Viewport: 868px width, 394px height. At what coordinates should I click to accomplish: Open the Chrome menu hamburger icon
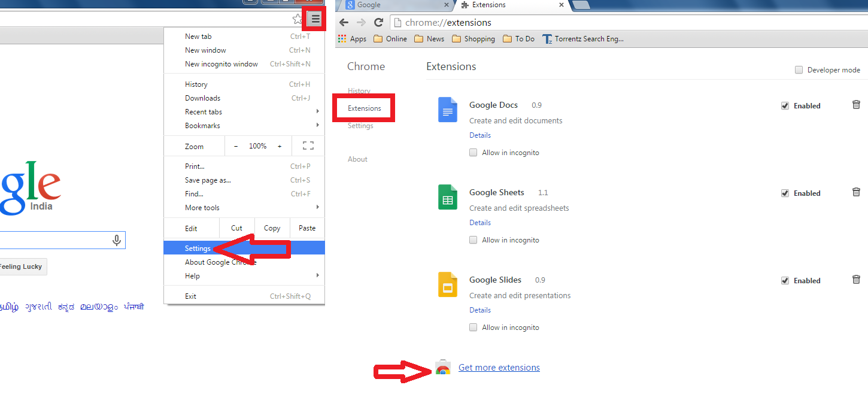pyautogui.click(x=314, y=19)
